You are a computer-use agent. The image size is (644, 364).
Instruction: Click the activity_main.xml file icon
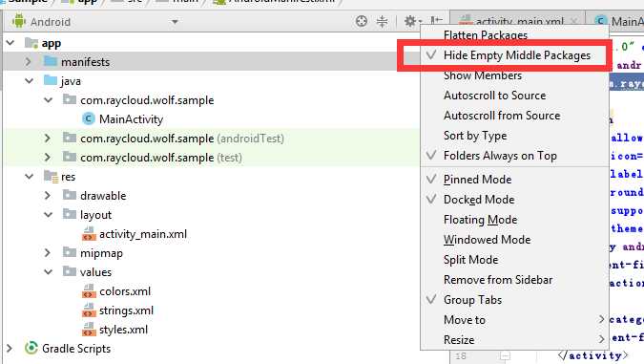[x=89, y=234]
